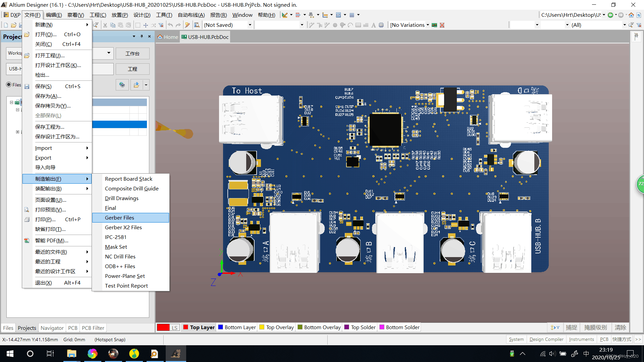Select the place arc tool icon
The width and height of the screenshot is (644, 362).
(x=350, y=25)
